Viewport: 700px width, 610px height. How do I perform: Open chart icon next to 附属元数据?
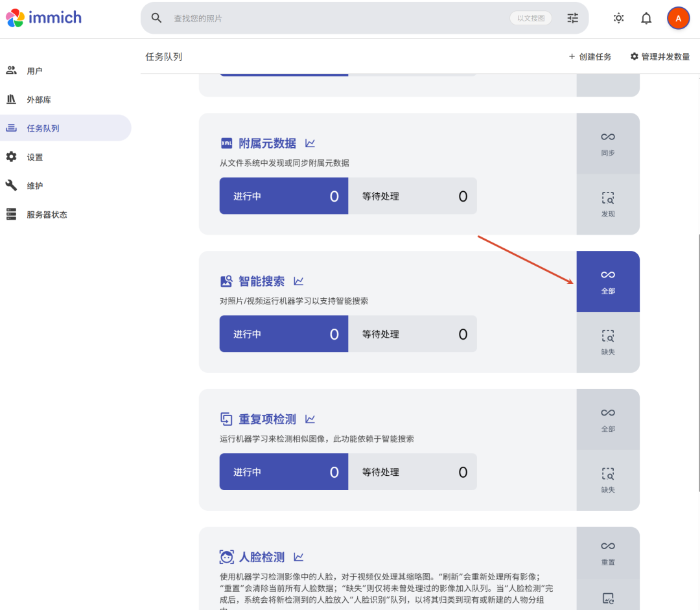click(310, 143)
